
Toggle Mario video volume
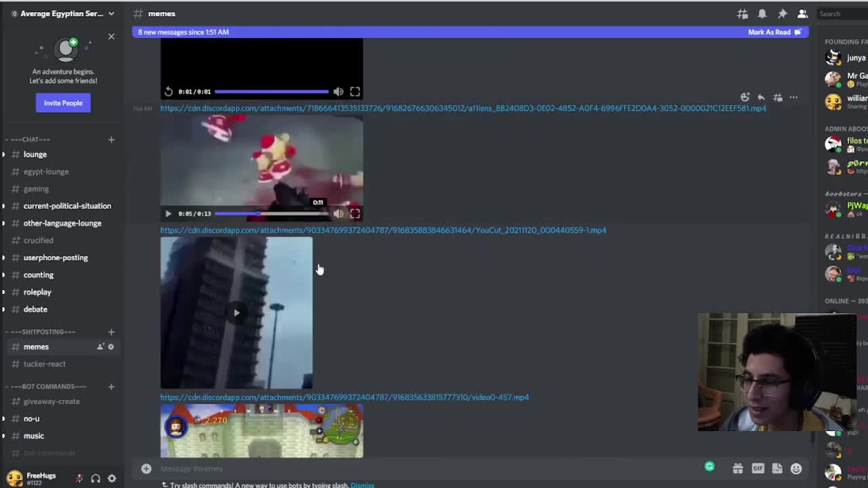click(x=338, y=213)
